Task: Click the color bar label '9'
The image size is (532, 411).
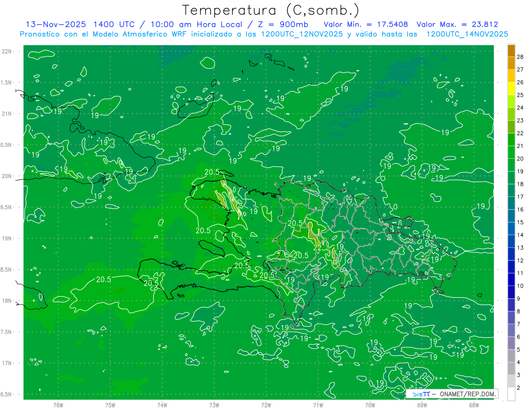Action: coord(519,299)
